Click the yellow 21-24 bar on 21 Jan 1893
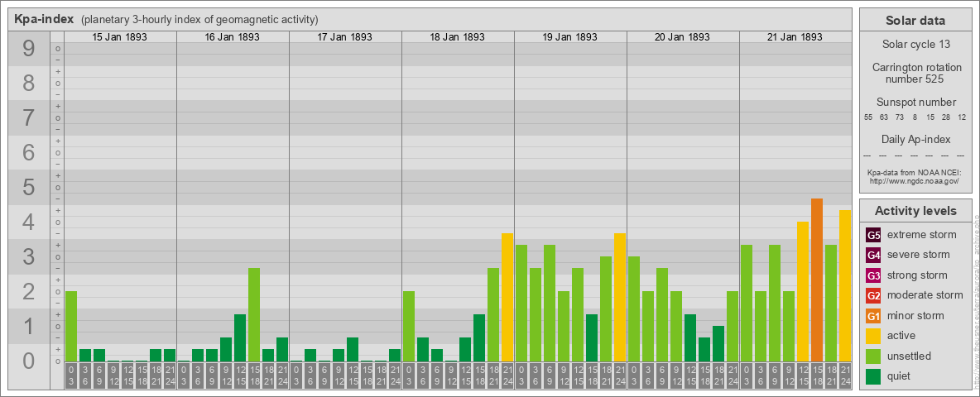The image size is (980, 397). (844, 286)
